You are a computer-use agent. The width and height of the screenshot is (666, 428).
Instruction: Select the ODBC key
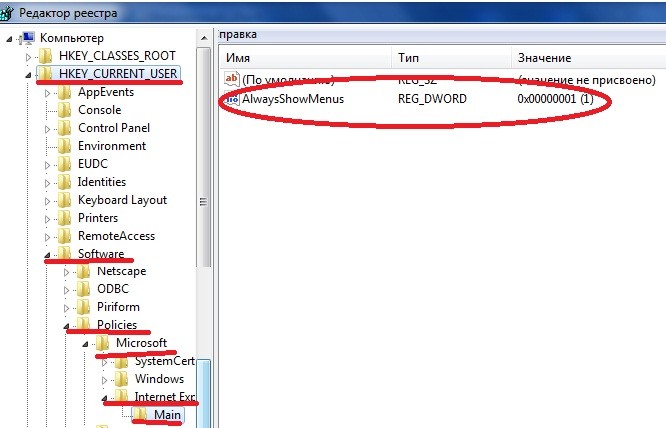point(113,289)
